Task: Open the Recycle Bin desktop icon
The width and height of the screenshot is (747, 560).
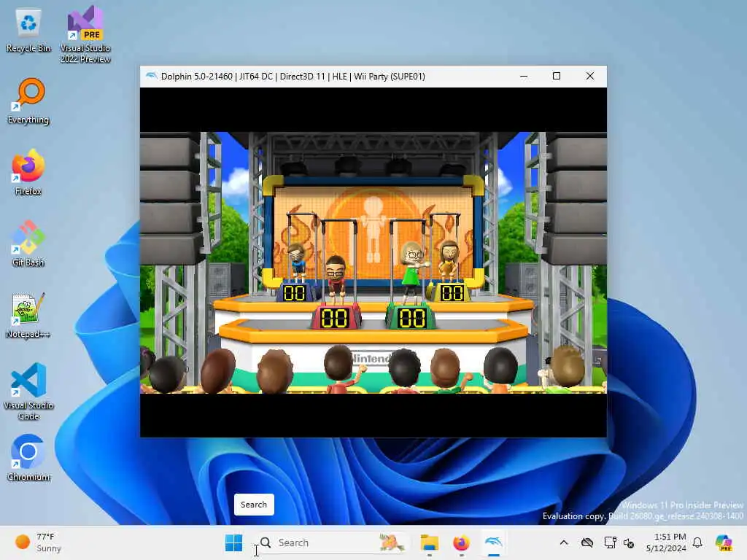Action: (x=28, y=31)
